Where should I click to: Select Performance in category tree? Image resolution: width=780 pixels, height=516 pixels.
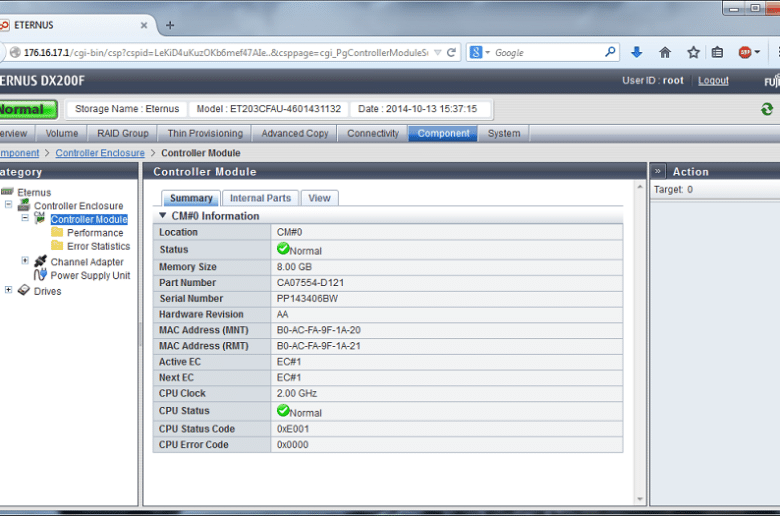(x=95, y=232)
